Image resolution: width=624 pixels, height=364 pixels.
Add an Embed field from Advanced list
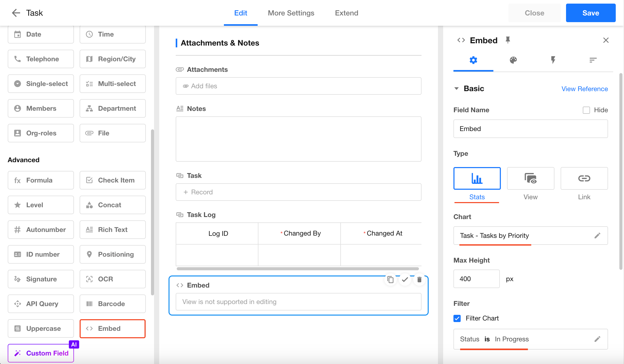click(x=113, y=328)
